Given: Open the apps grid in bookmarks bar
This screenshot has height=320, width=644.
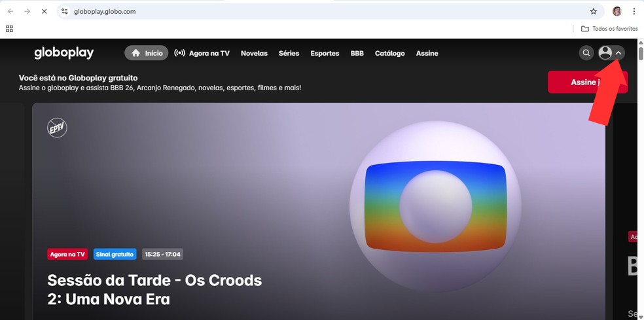Looking at the screenshot, I should pos(9,29).
